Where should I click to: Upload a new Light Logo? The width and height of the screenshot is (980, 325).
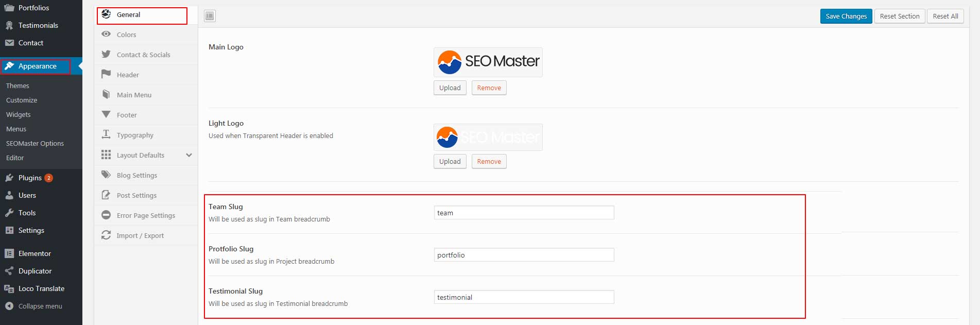(x=450, y=161)
